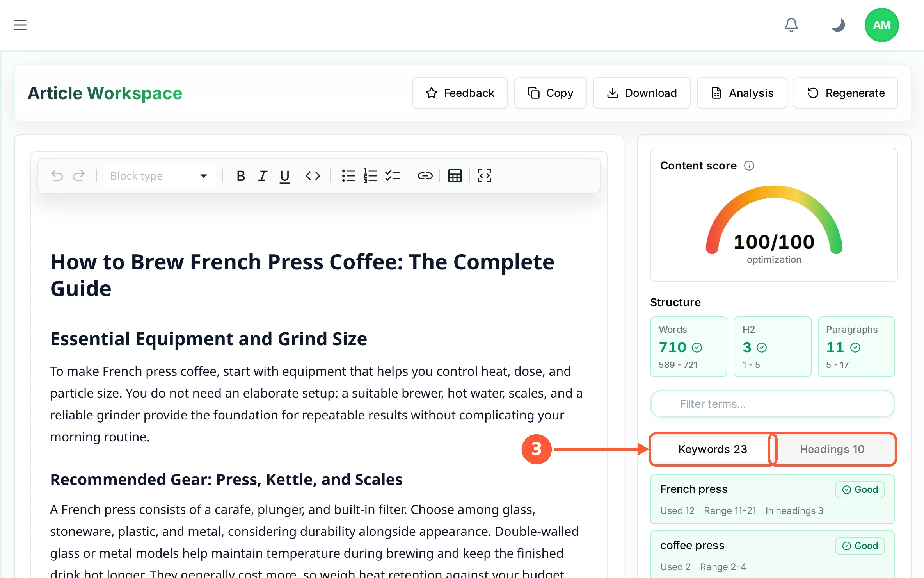Screen dimensions: 924x578
Task: Toggle underline formatting
Action: [285, 176]
